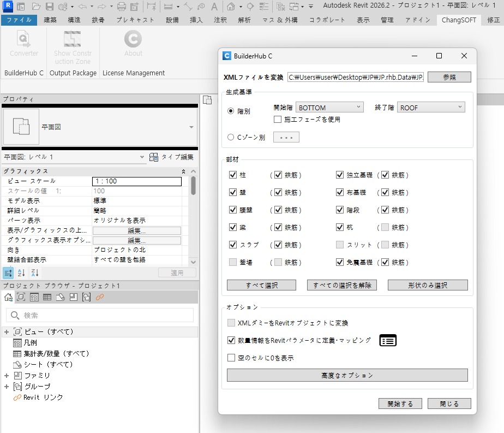Open the Default 3D View house icon
Screen dimensions: 504x433
point(231,6)
